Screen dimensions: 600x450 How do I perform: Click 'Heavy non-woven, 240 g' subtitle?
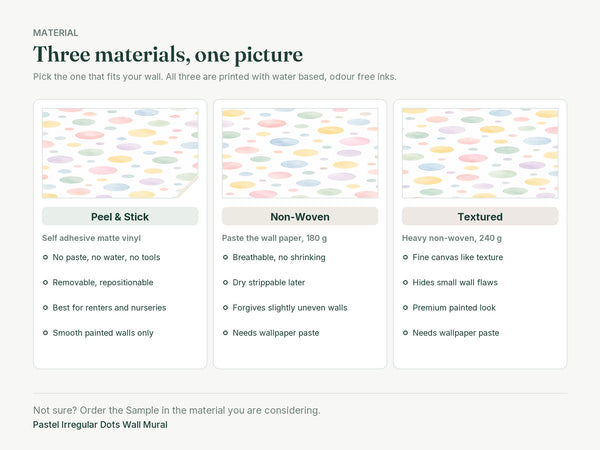452,238
